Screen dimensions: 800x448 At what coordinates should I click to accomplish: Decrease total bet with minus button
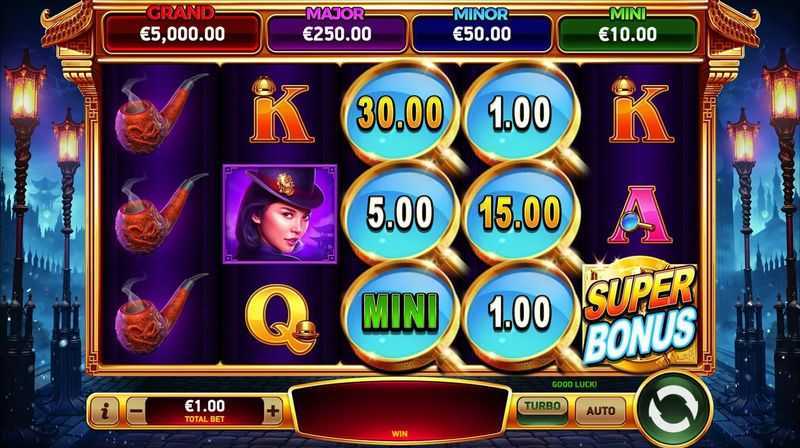(136, 410)
